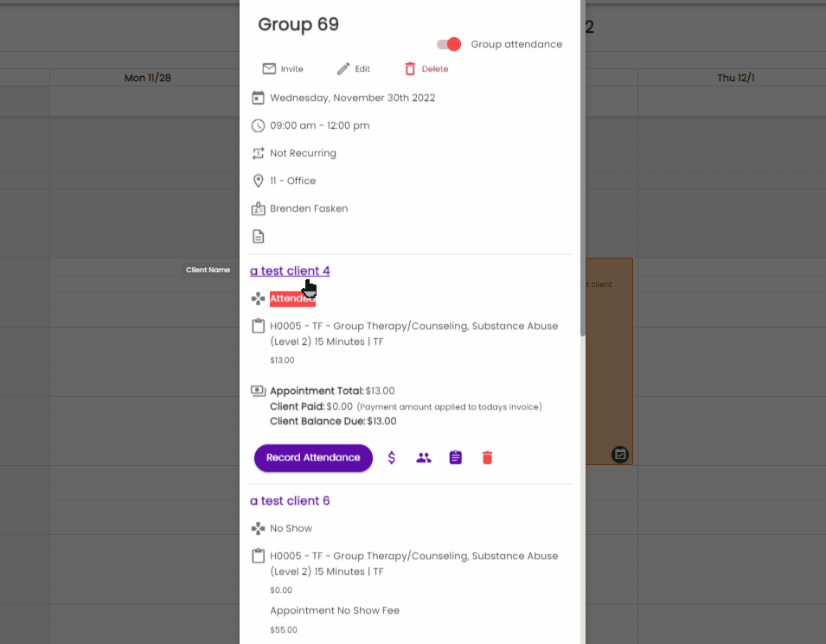The width and height of the screenshot is (826, 644).
Task: Click the purple dollar sign payment icon
Action: [392, 458]
